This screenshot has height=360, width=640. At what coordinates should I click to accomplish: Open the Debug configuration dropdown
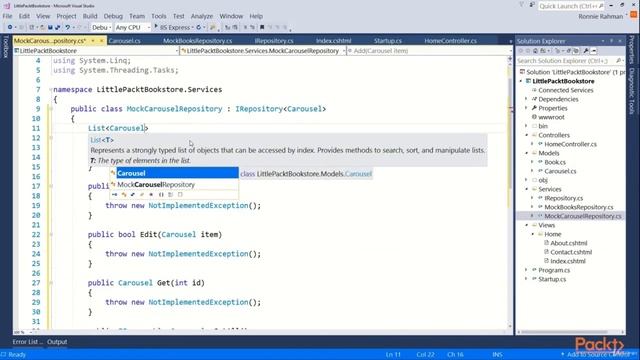(101, 27)
